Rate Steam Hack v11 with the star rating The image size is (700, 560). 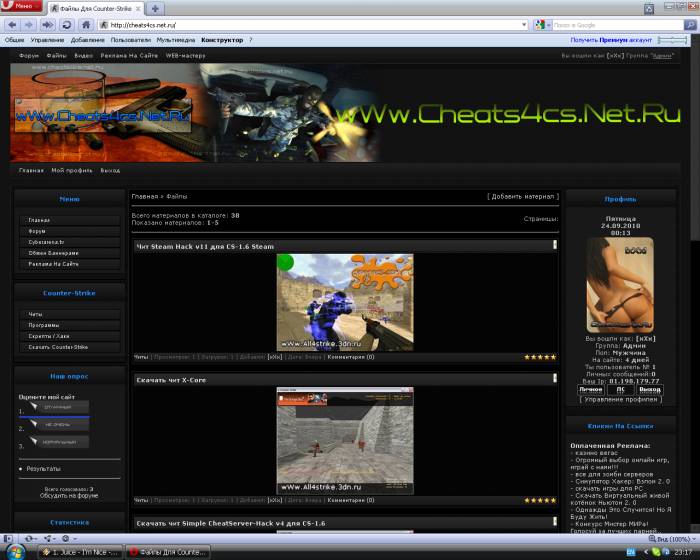click(x=540, y=357)
